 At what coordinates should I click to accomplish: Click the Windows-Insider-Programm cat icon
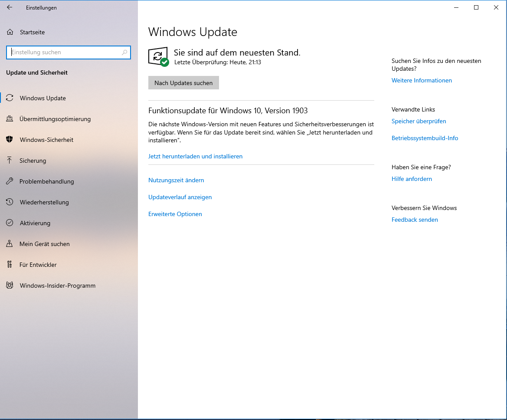(10, 285)
